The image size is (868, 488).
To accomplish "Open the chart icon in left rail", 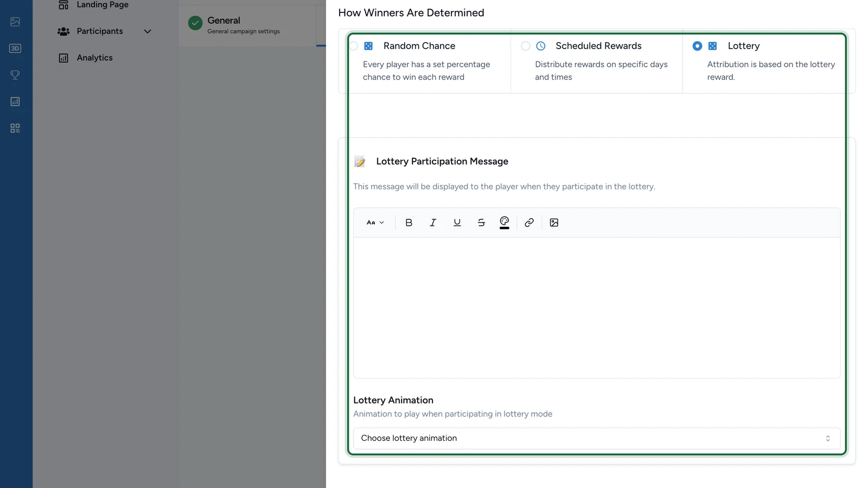I will click(15, 101).
